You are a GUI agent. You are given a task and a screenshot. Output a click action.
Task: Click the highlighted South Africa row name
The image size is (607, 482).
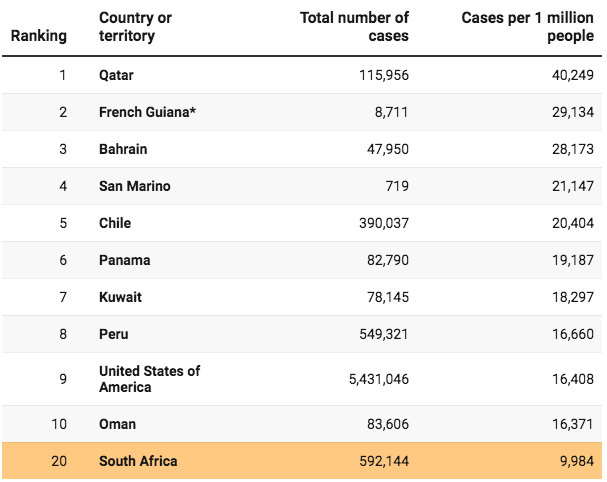click(138, 461)
